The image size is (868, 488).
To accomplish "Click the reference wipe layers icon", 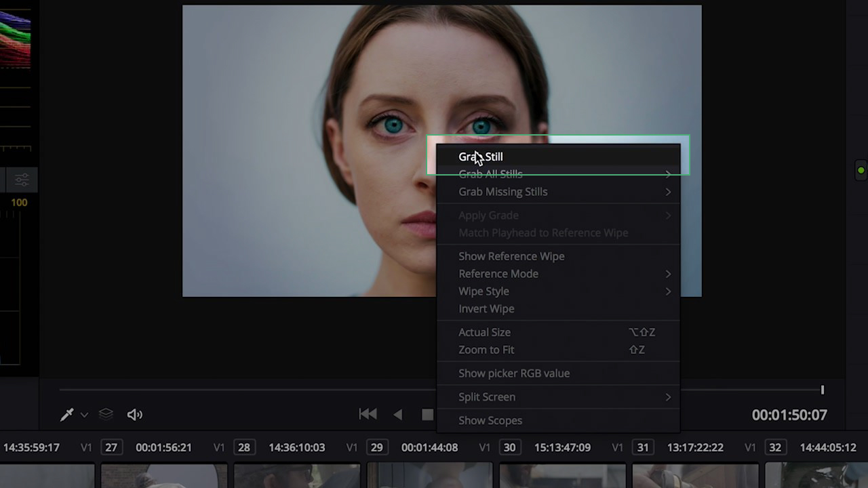I will pos(105,414).
